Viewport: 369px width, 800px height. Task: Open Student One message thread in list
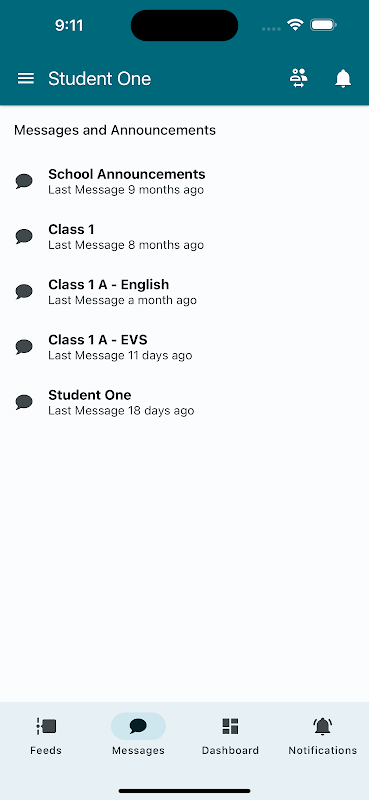[x=184, y=402]
